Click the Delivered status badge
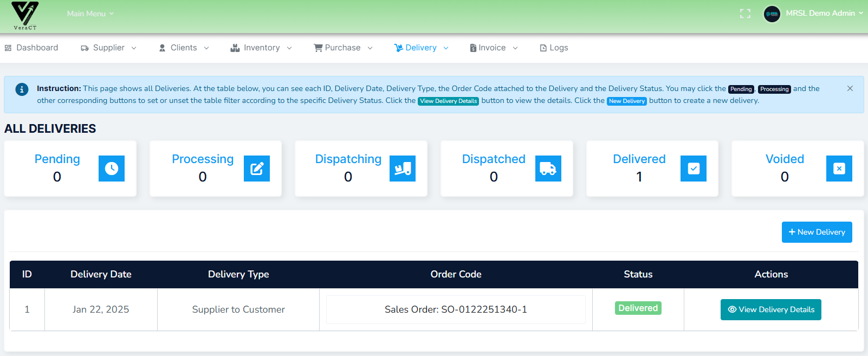The width and height of the screenshot is (868, 356). [638, 308]
